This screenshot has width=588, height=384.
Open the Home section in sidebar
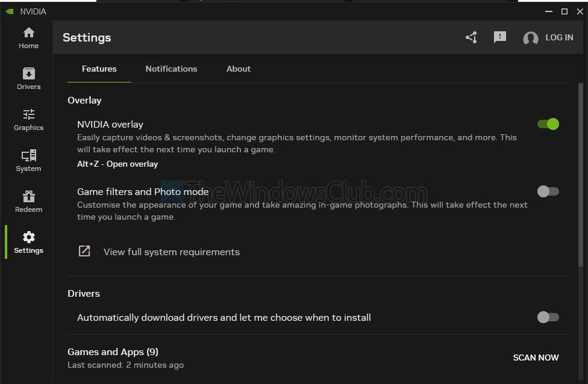click(28, 38)
